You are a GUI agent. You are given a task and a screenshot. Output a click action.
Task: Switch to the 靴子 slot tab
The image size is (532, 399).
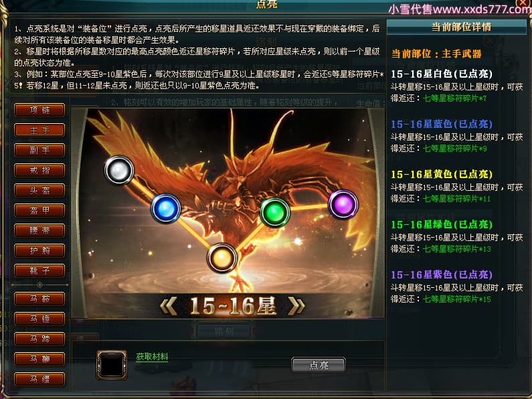pyautogui.click(x=39, y=270)
